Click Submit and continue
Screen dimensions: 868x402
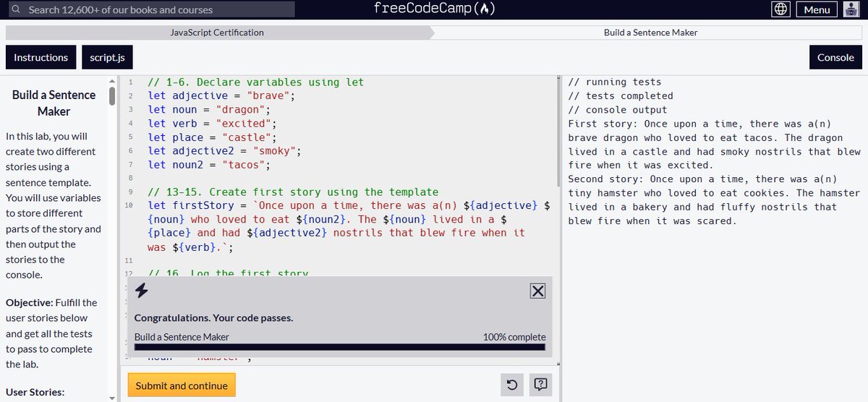[x=182, y=385]
